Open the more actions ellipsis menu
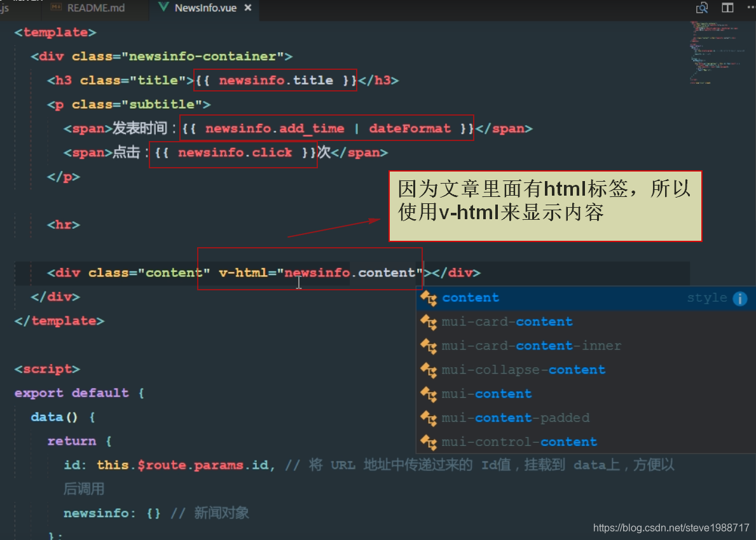 (x=751, y=8)
